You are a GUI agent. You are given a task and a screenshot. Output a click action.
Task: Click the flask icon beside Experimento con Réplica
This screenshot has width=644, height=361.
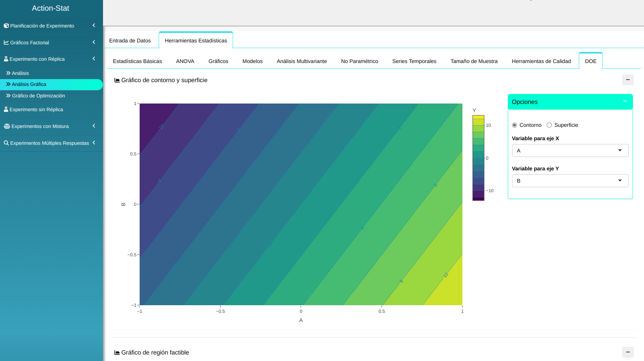click(x=6, y=59)
